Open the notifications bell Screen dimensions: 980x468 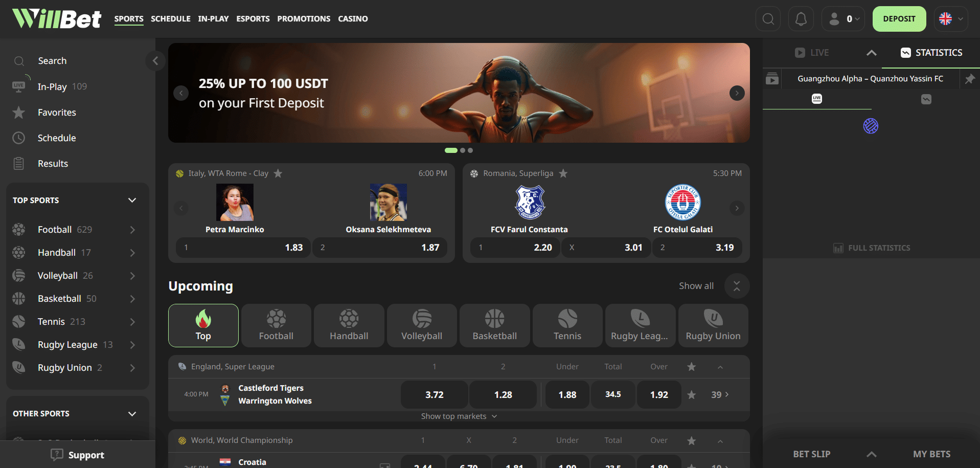pyautogui.click(x=801, y=19)
